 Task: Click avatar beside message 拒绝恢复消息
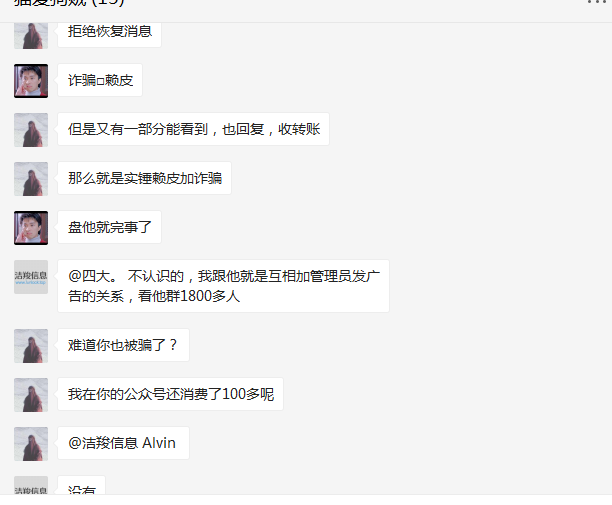coord(31,36)
